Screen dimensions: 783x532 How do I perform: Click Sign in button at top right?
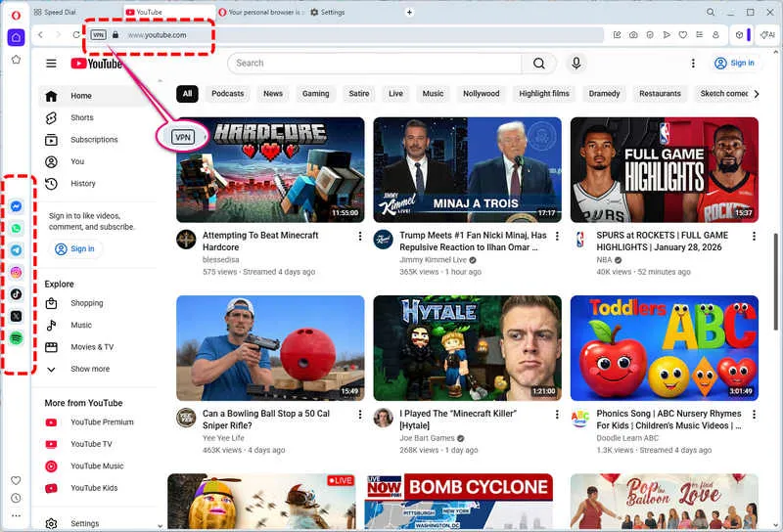[x=735, y=64]
